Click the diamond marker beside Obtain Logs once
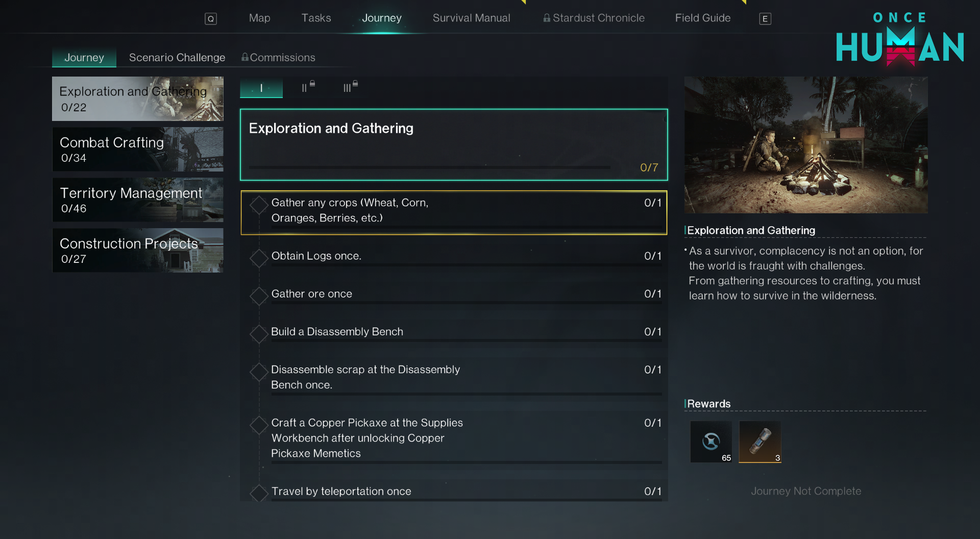Viewport: 980px width, 539px height. 259,258
